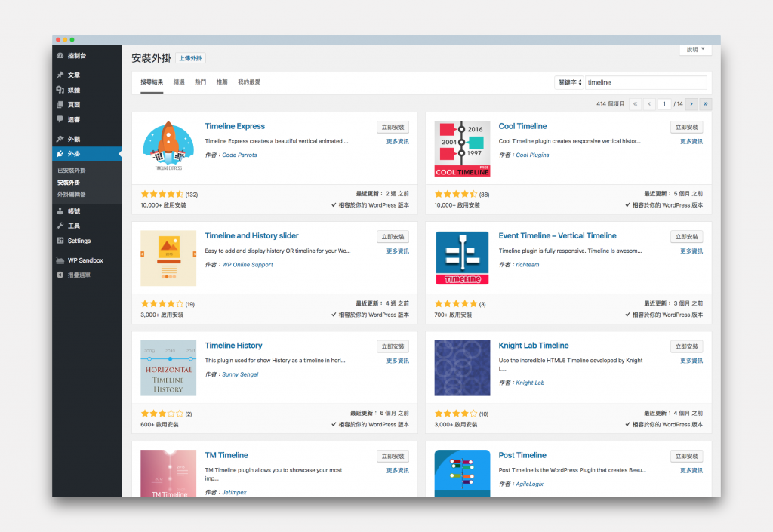This screenshot has width=773, height=532.
Task: Click the WP Sandbox sidebar icon
Action: pyautogui.click(x=60, y=260)
